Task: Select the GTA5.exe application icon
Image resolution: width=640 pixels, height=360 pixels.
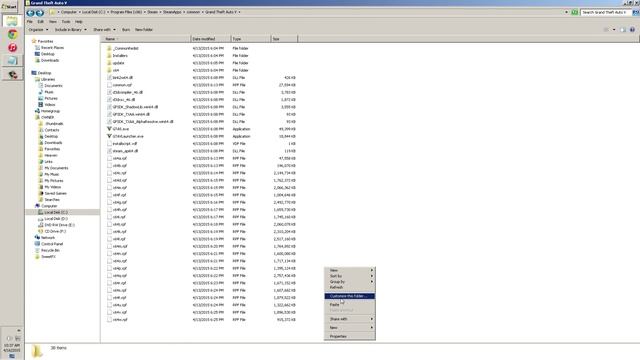Action: click(109, 129)
